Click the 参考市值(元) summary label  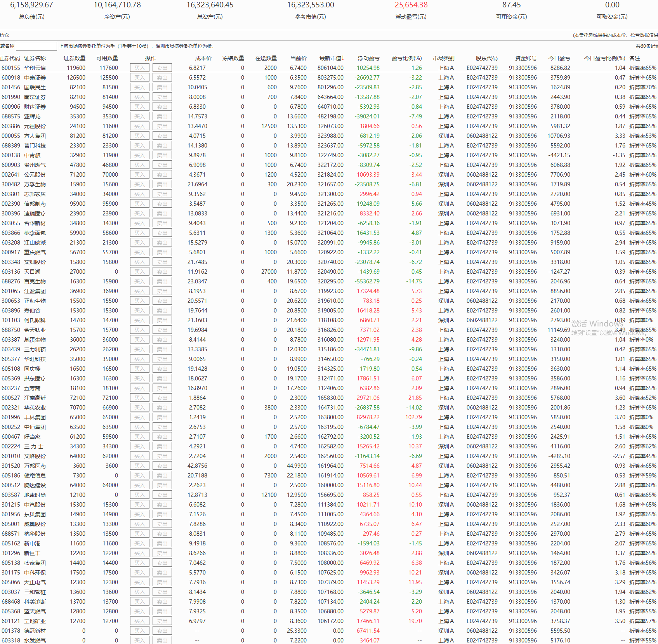pyautogui.click(x=311, y=17)
